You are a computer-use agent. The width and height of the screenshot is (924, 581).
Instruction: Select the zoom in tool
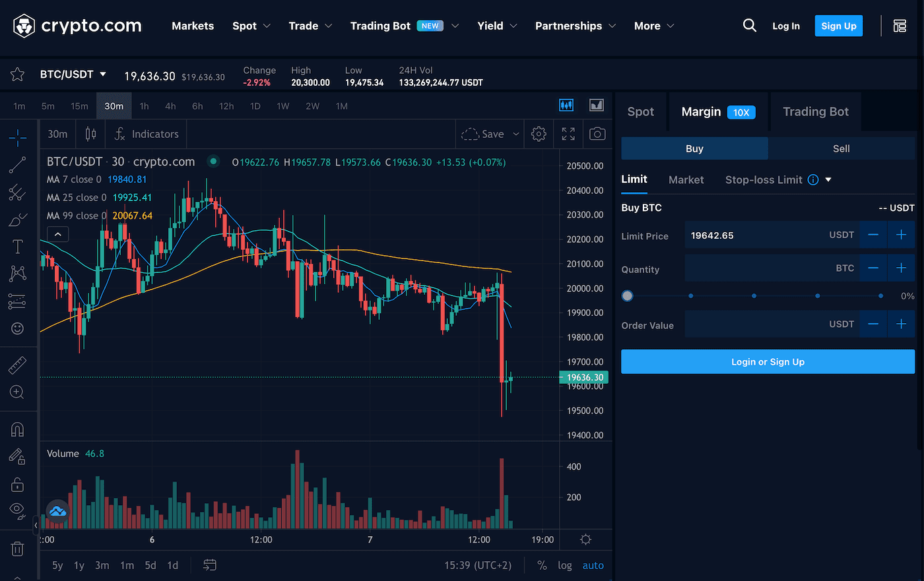tap(18, 392)
